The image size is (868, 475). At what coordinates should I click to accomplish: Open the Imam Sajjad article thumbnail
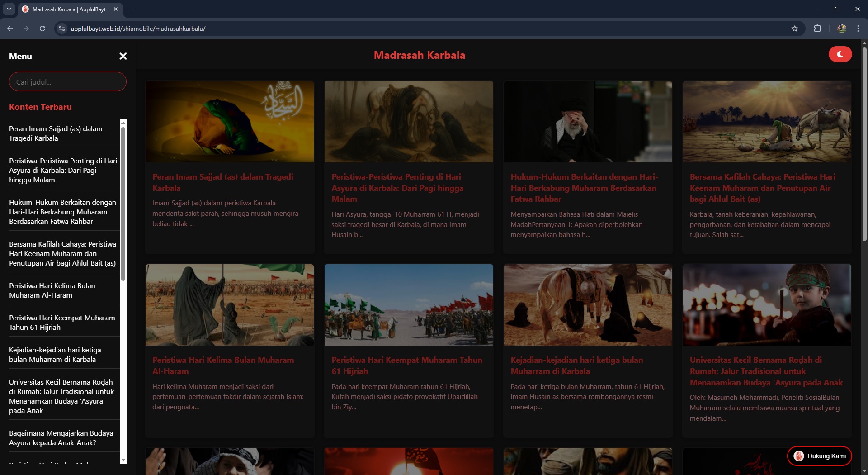tap(230, 122)
